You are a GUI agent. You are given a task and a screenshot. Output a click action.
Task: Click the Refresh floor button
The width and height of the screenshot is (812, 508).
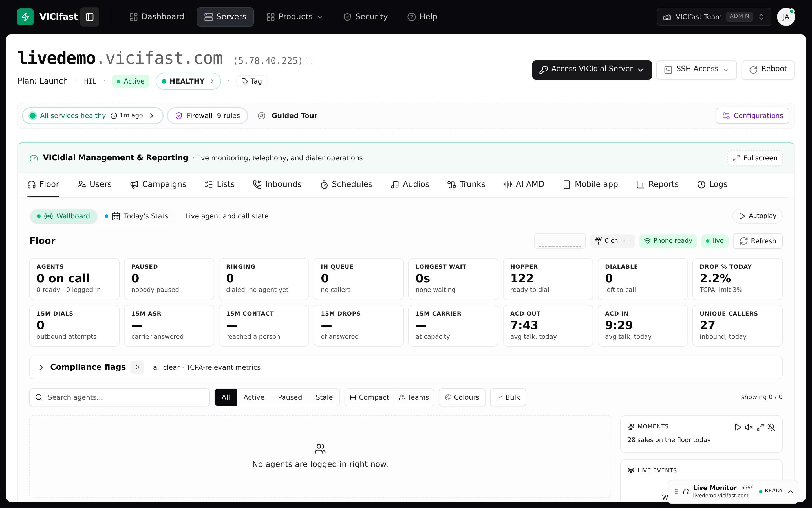click(758, 241)
